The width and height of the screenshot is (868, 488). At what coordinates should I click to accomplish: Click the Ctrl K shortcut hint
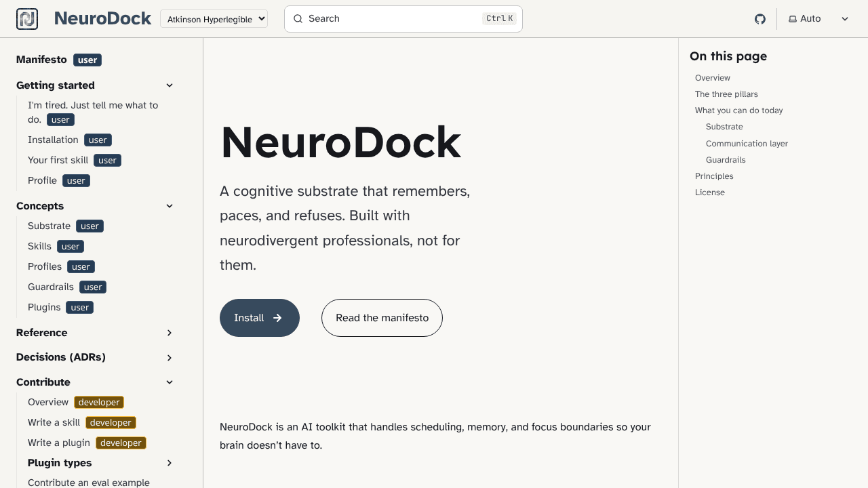[x=500, y=19]
